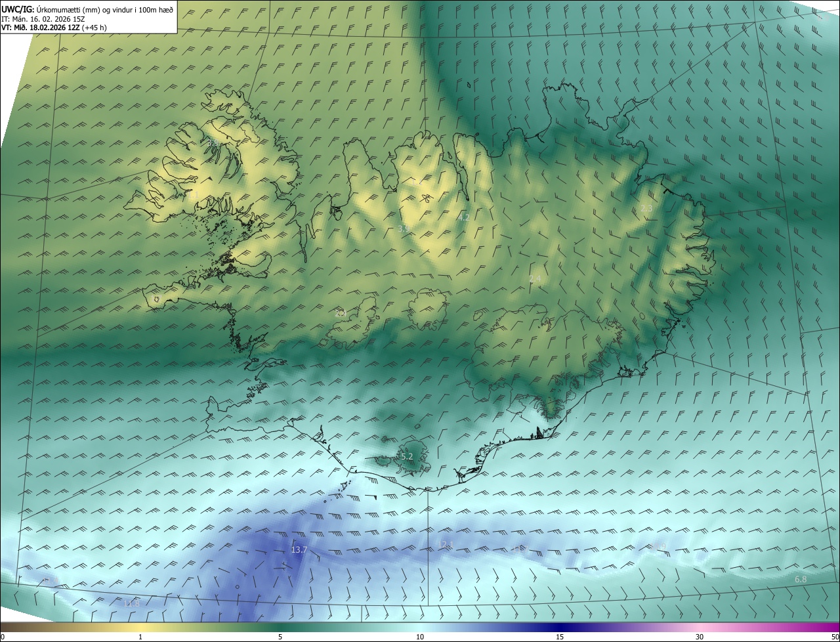The image size is (840, 642).
Task: Click the 30 label on the color scale
Action: point(700,637)
